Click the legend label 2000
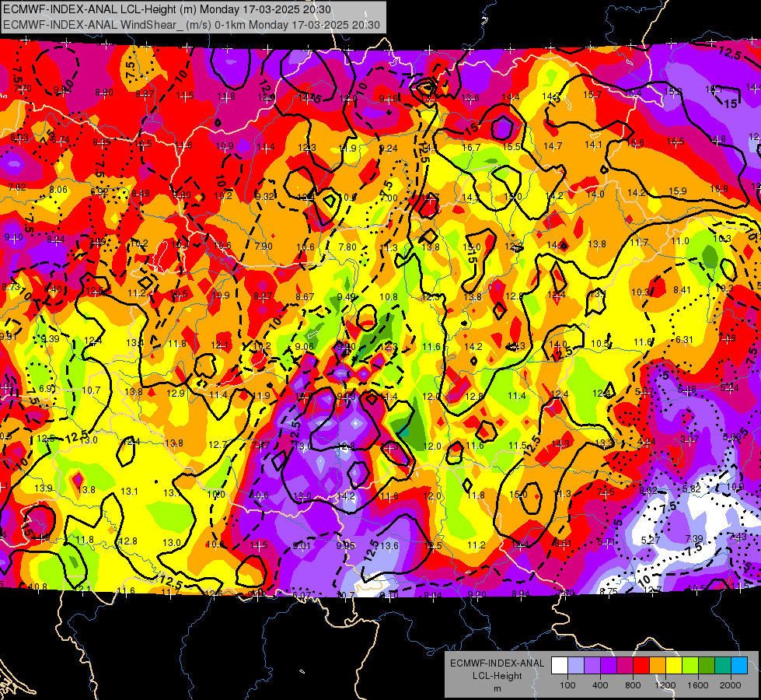The height and width of the screenshot is (700, 761). click(731, 685)
